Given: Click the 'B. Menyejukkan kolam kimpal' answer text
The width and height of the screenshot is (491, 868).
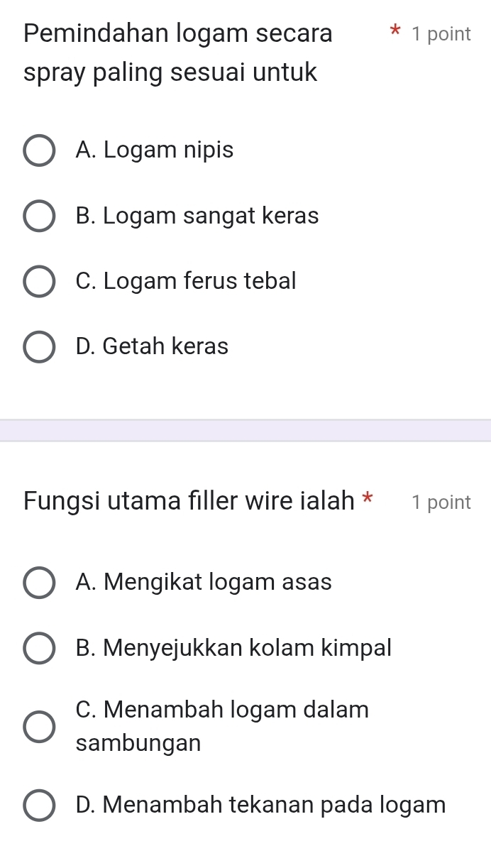Looking at the screenshot, I should coord(233,648).
